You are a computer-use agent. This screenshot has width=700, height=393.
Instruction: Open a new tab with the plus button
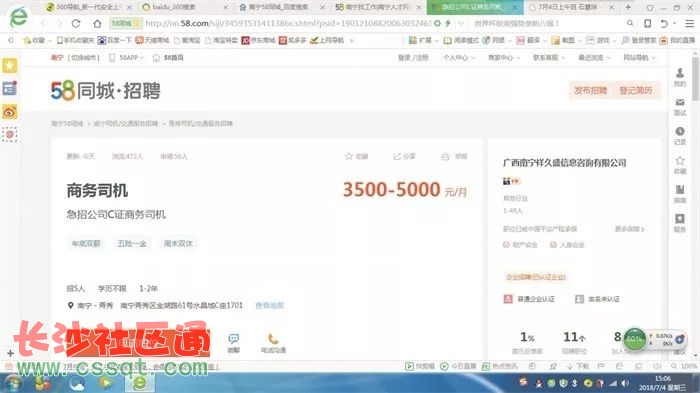click(x=628, y=7)
